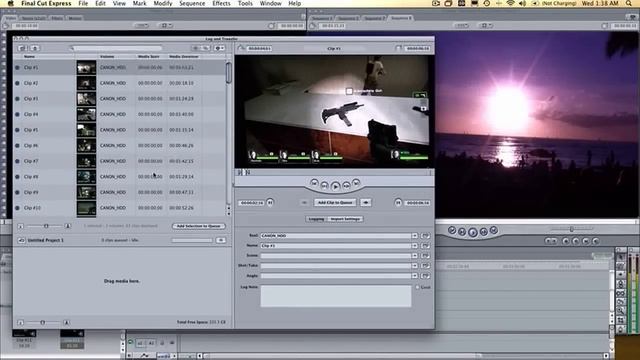
Task: Jump to previous clip in Log and Transfer preview
Action: tap(314, 183)
